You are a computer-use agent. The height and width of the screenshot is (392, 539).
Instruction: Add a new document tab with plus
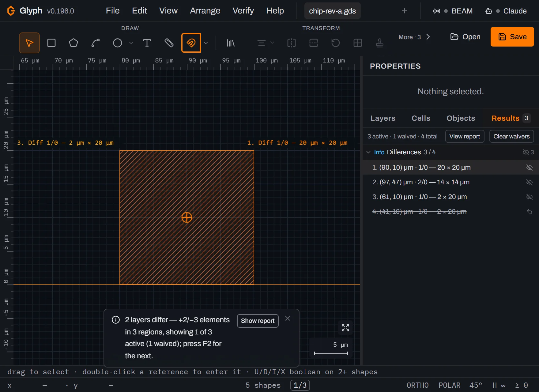[405, 11]
